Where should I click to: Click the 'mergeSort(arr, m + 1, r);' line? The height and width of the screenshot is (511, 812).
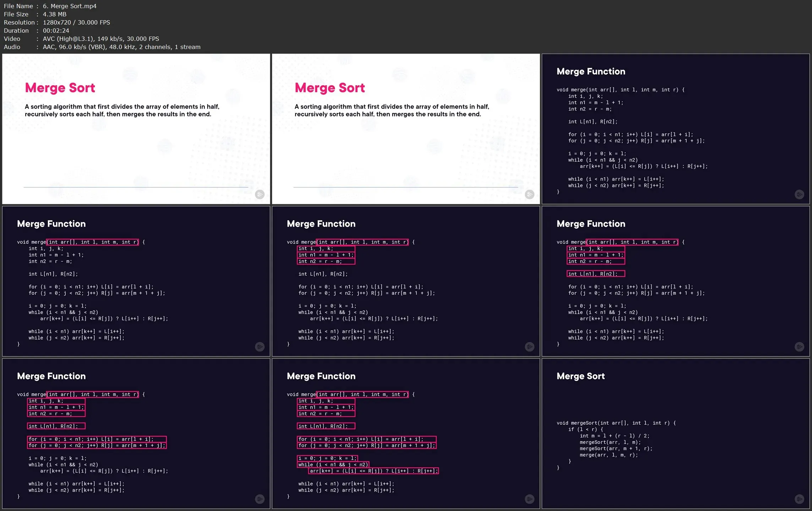[x=616, y=449]
